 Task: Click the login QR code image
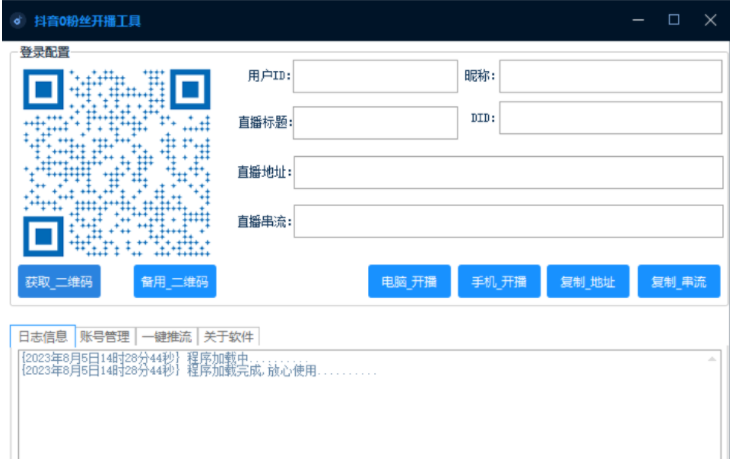116,161
